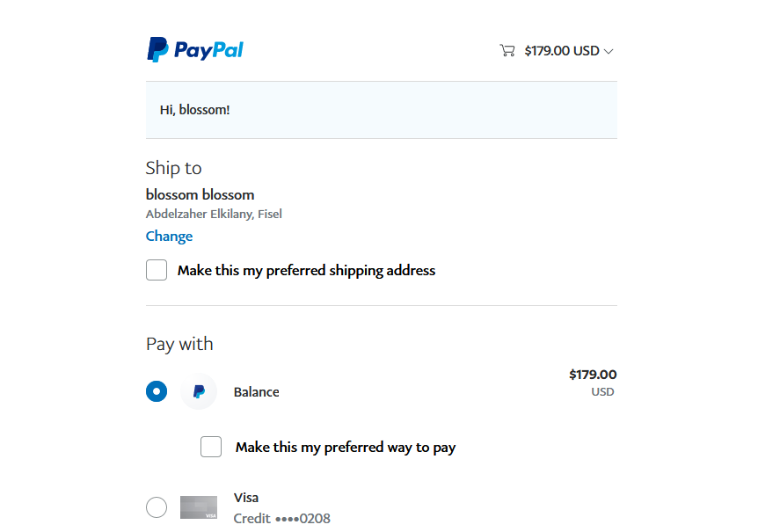Click the 'Make this my preferred way to pay' label
Screen dimensions: 758x532
tap(345, 448)
